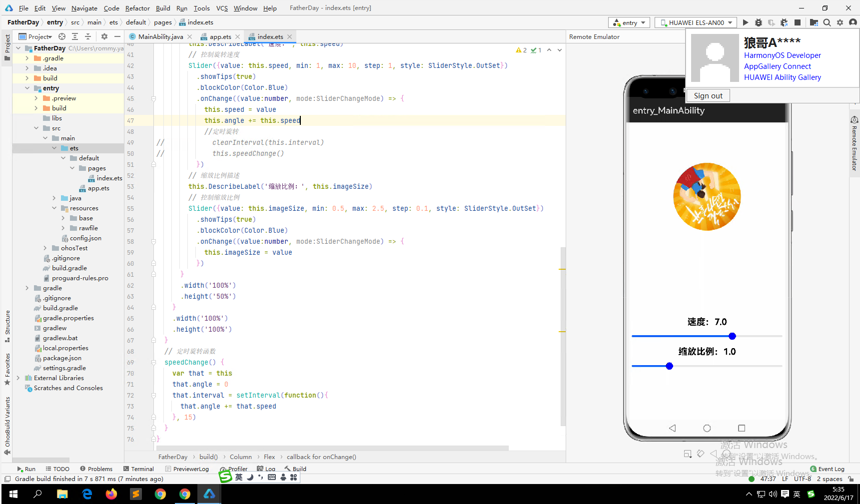Screen dimensions: 860x504
Task: Select build.gradle under entry
Action: pyautogui.click(x=65, y=268)
